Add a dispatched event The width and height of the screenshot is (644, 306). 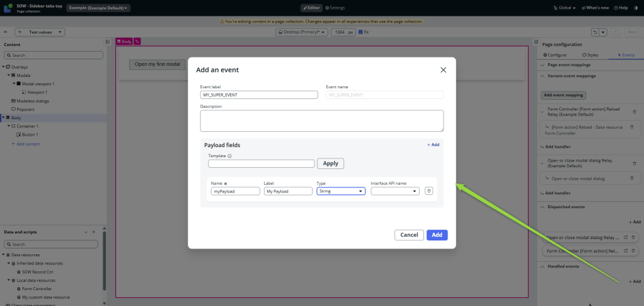coord(635,222)
